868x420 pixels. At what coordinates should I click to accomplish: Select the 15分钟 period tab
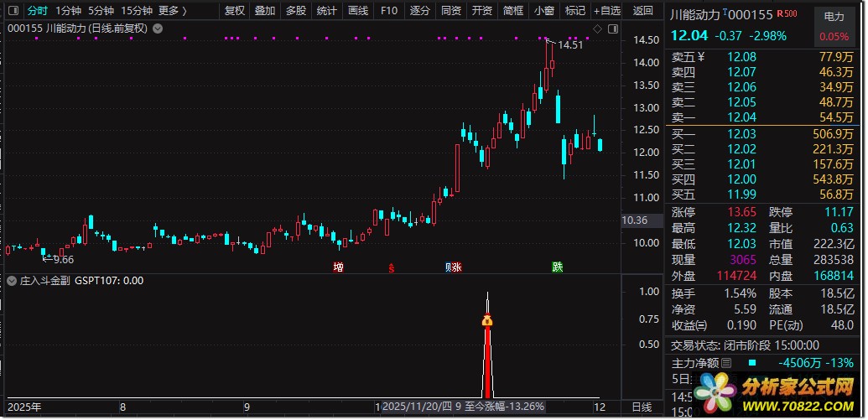pos(137,11)
